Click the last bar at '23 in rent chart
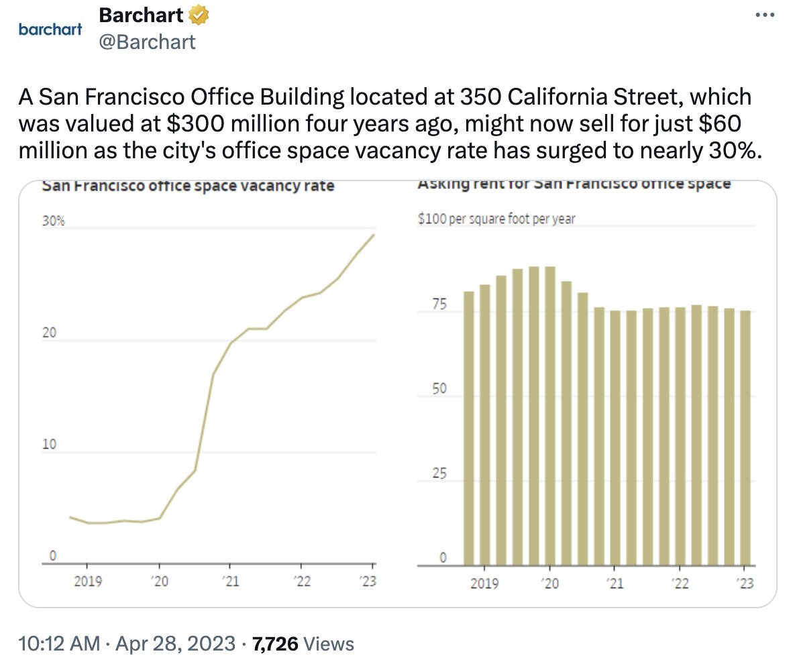This screenshot has width=797, height=672. (745, 437)
